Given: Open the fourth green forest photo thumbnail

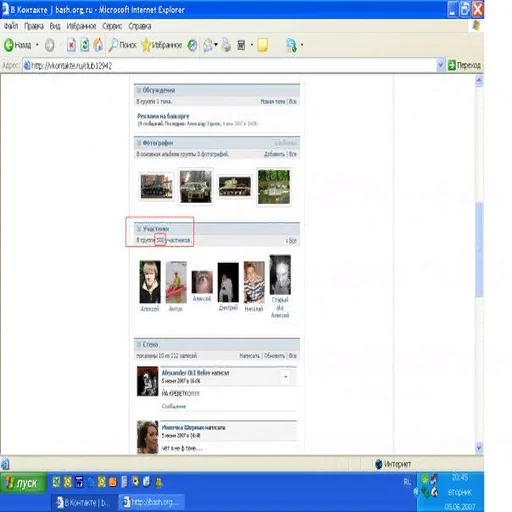Looking at the screenshot, I should tap(274, 187).
